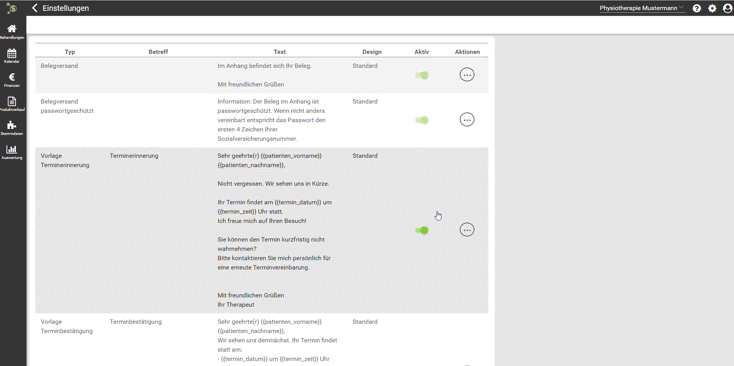Viewport: 734px width, 366px height.
Task: Open Produktverkauf document icon in sidebar
Action: (x=12, y=103)
